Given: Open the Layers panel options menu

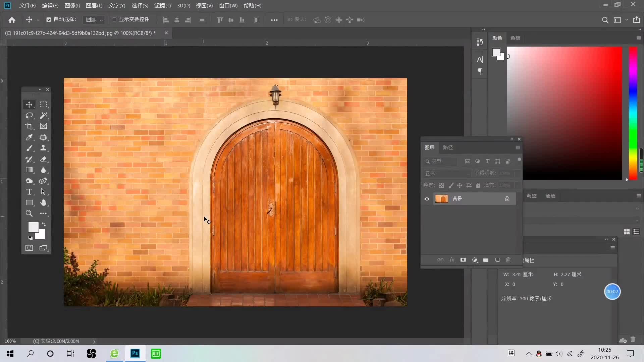Looking at the screenshot, I should pyautogui.click(x=518, y=147).
